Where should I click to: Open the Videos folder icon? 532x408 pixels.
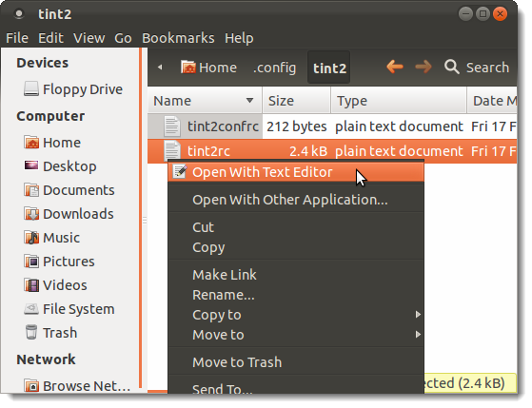31,285
